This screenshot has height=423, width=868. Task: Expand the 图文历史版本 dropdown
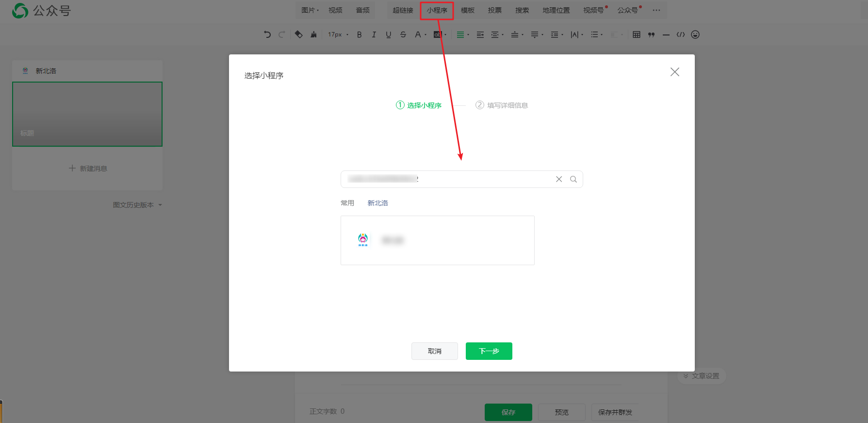pos(137,205)
